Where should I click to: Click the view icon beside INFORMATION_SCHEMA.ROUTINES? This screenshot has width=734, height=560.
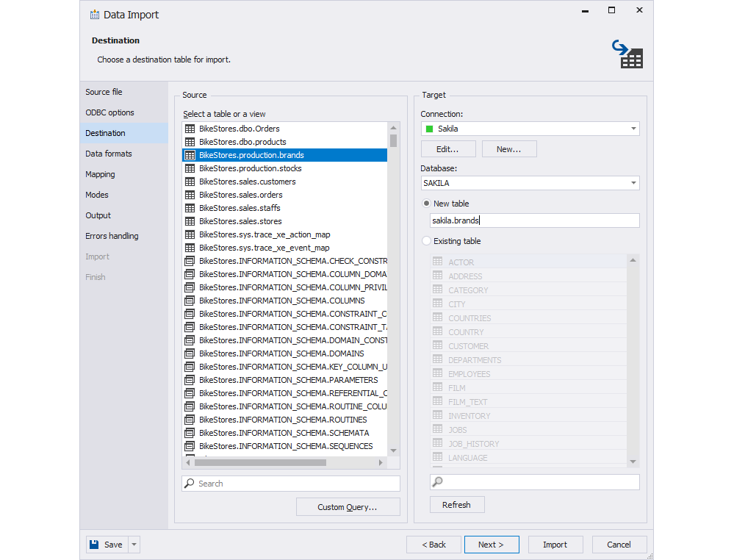coord(190,420)
